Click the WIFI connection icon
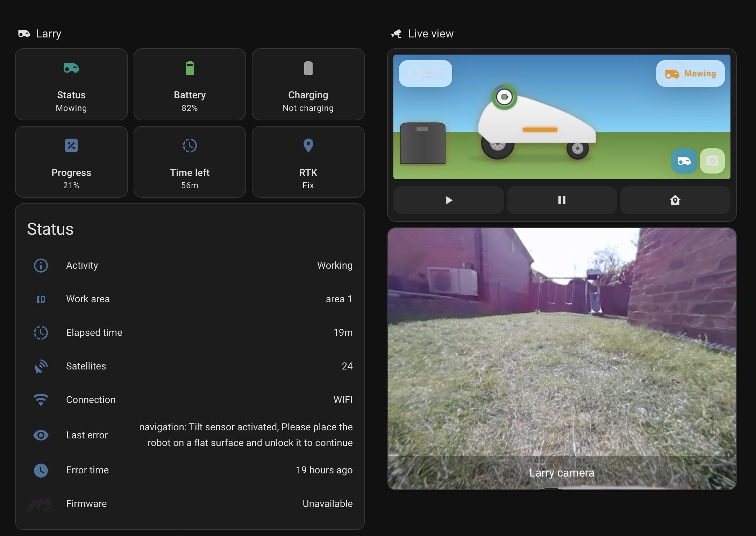 pos(41,400)
